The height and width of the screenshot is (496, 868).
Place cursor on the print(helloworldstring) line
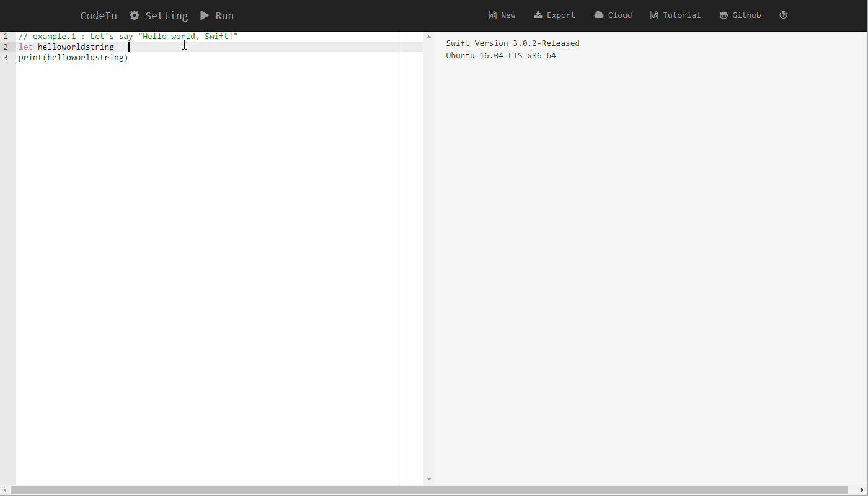(73, 58)
